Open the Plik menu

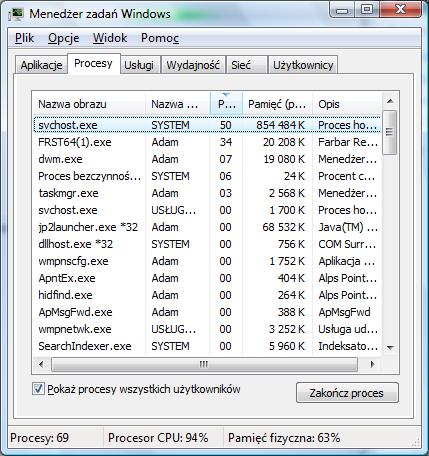coord(24,38)
